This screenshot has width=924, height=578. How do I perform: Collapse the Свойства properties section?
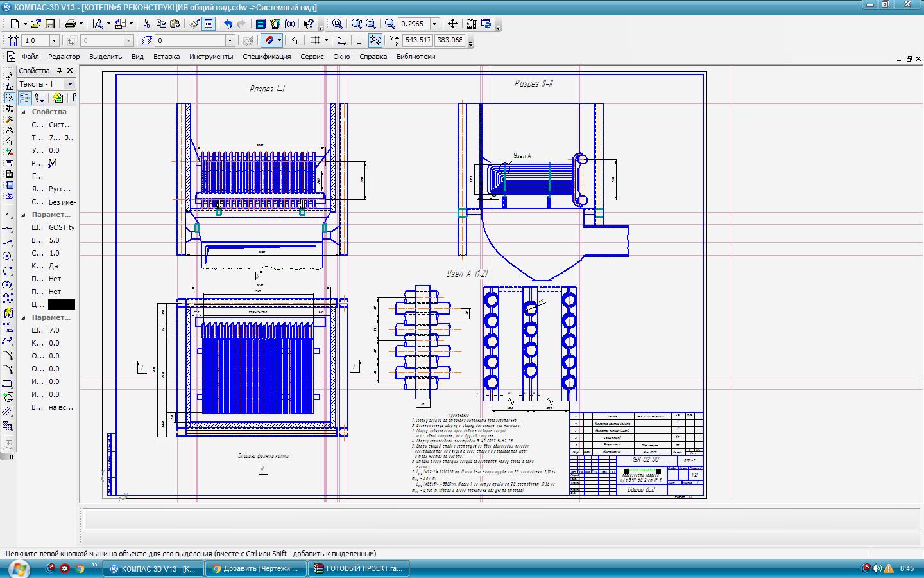24,112
